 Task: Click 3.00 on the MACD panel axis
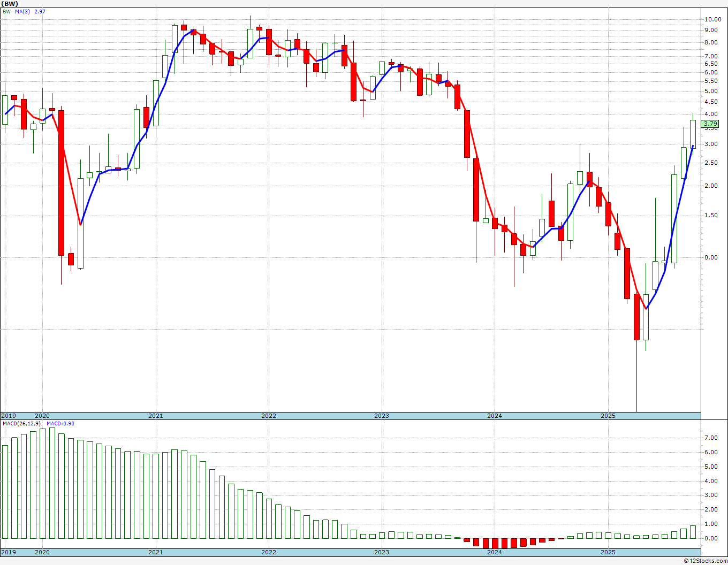pyautogui.click(x=711, y=495)
